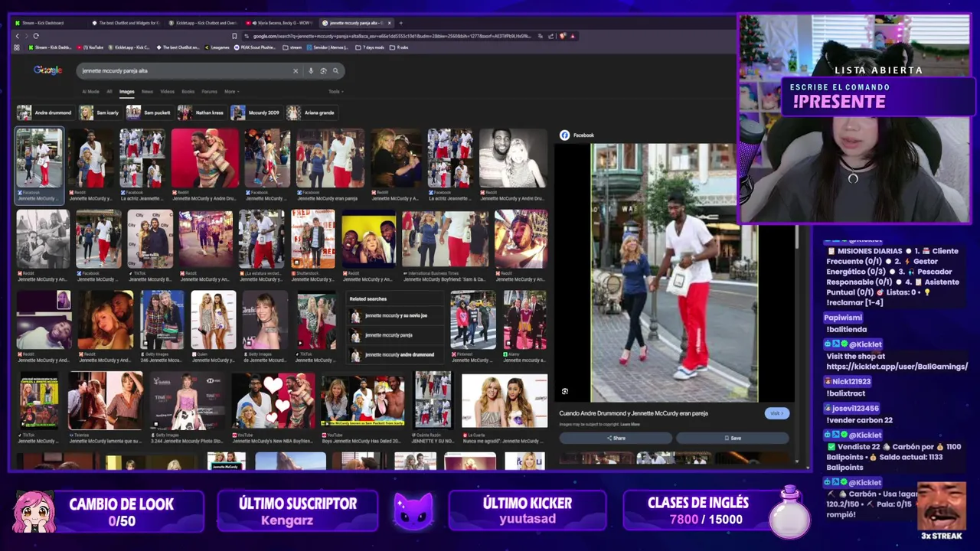Expand the More dropdown in search tabs
The height and width of the screenshot is (551, 980).
tap(230, 92)
